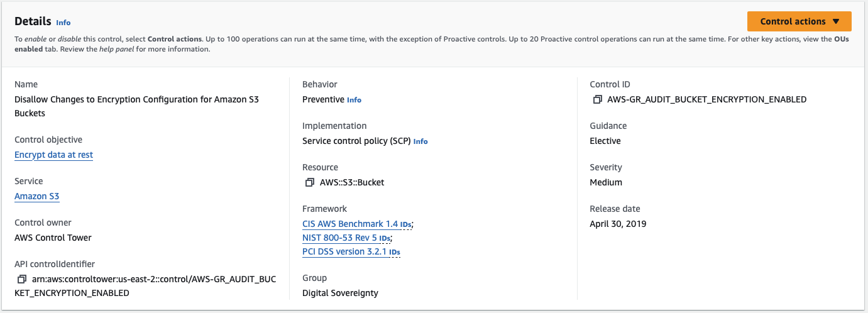Click Info link next to Details heading

(x=63, y=23)
